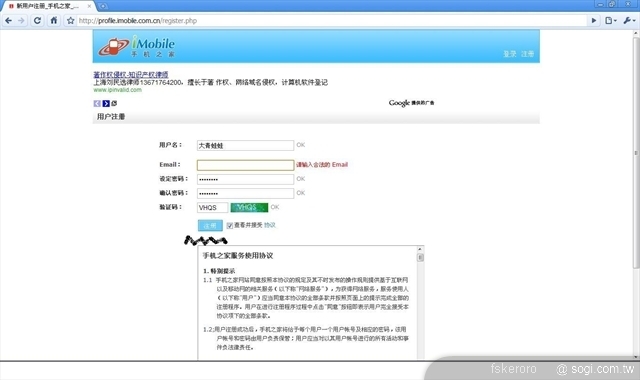
Task: Click the browser Forward arrow
Action: tap(21, 20)
